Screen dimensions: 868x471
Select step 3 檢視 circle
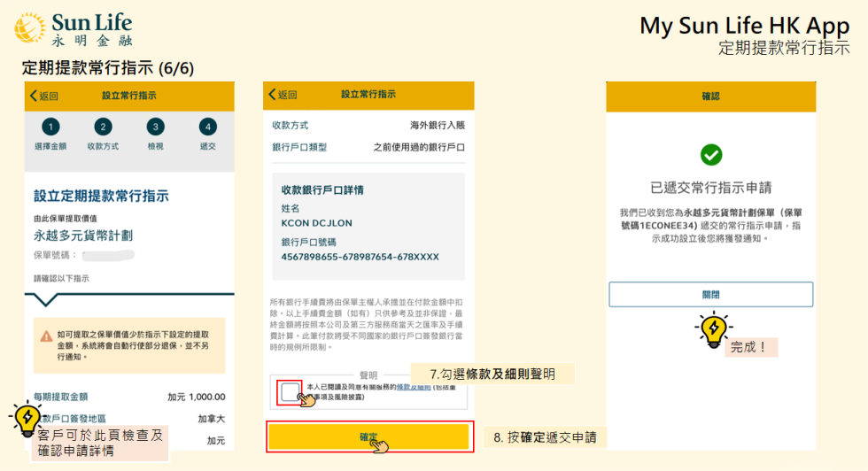click(155, 127)
